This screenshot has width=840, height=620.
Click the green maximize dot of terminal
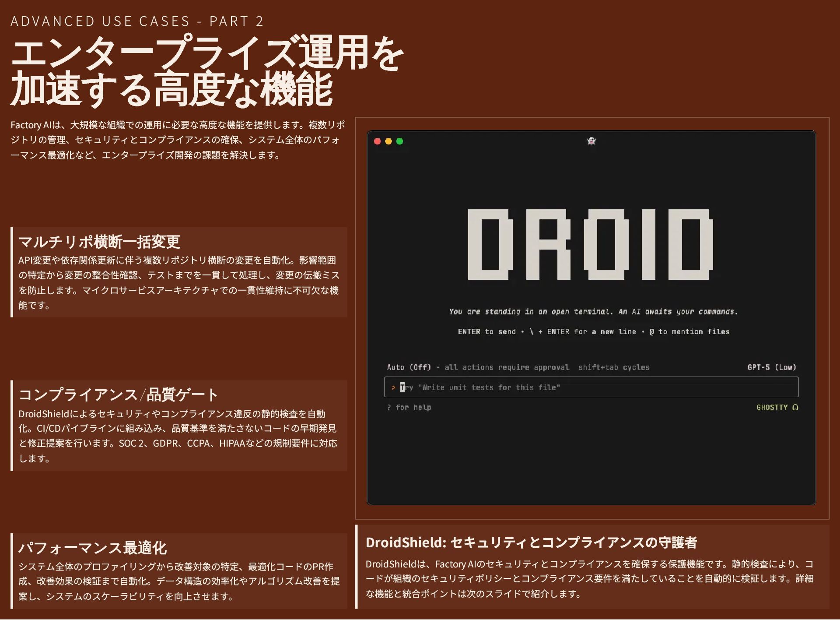click(x=399, y=141)
